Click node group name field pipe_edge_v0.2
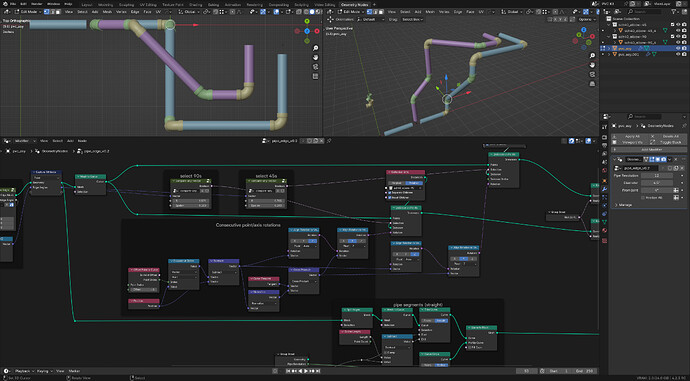 (x=285, y=141)
